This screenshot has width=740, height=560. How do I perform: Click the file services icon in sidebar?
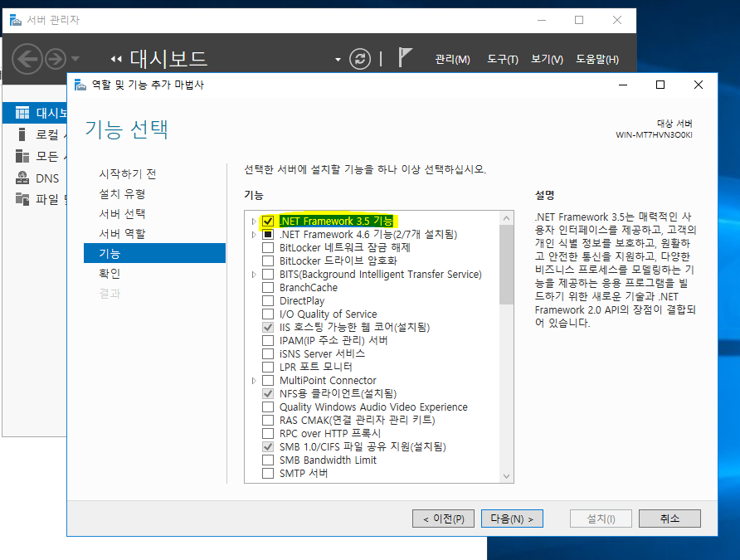[22, 199]
